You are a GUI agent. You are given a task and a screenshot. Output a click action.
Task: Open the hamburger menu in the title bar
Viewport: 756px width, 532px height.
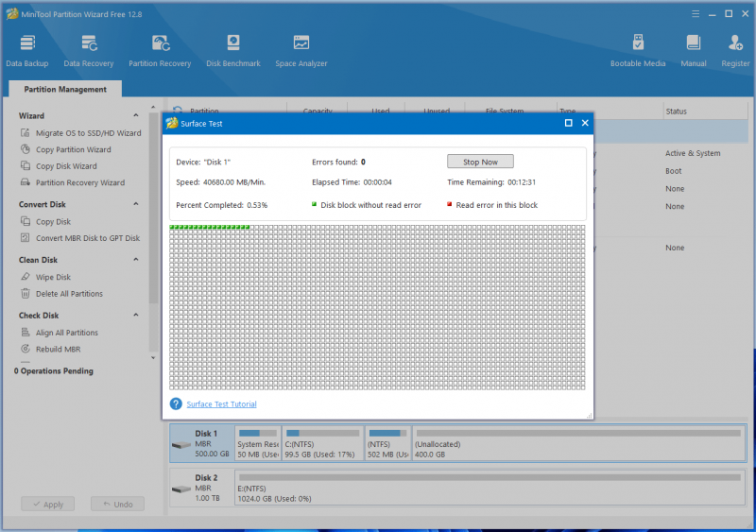coord(696,14)
